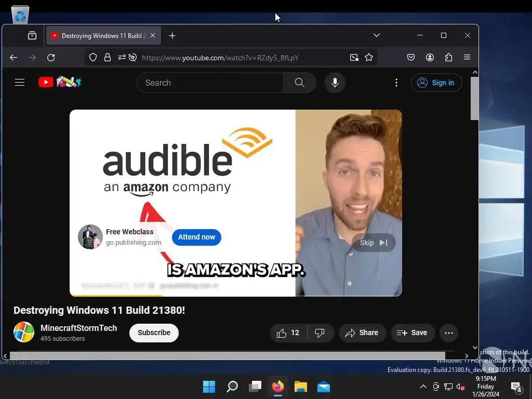Show hidden tray icons chevron
Screen dimensions: 532x399
click(423, 387)
